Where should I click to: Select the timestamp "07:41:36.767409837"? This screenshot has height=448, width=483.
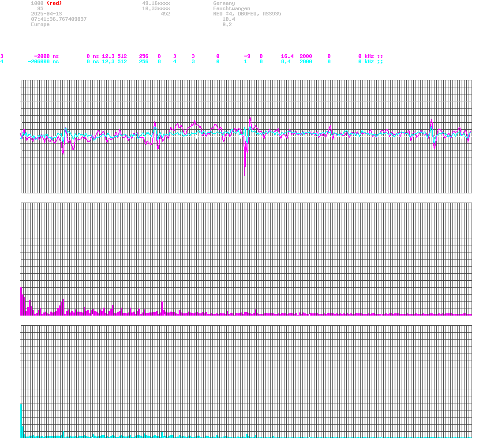[59, 19]
